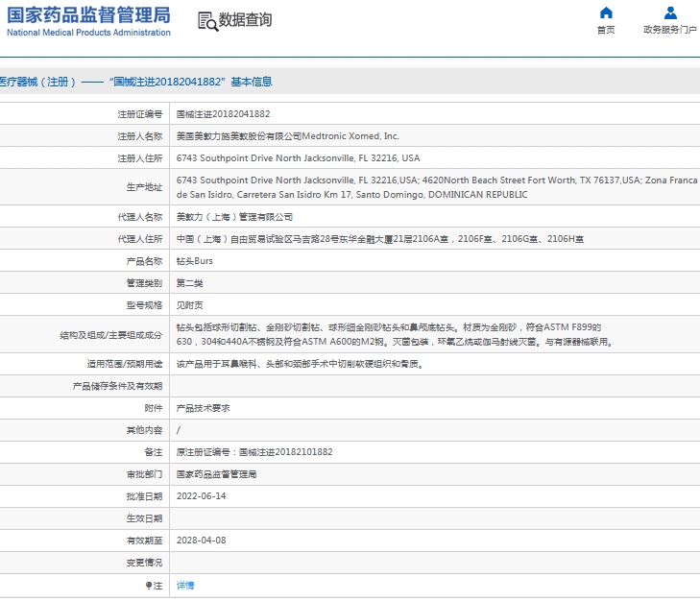Click the 基本信息 page heading
Viewport: 700px width, 601px height.
pos(252,82)
